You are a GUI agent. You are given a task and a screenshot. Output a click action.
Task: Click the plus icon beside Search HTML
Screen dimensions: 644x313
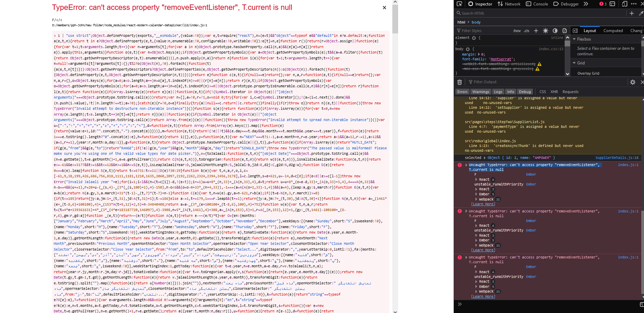(632, 13)
